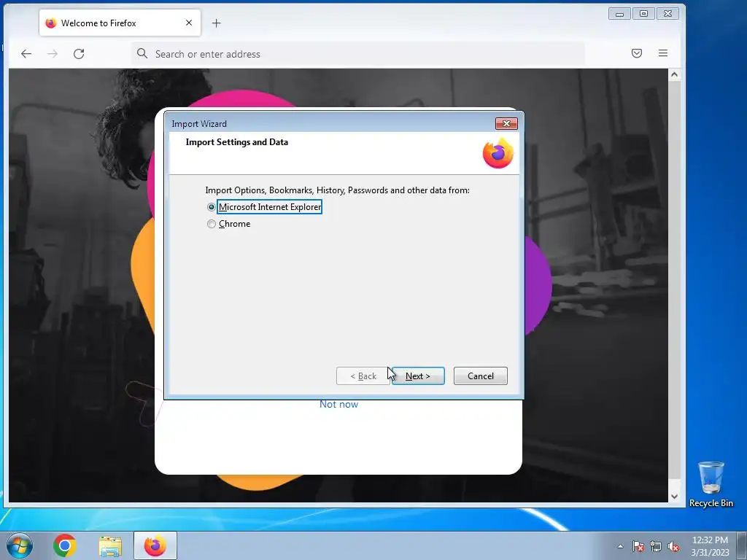Click the scrollbar down arrow
Viewport: 747px width, 560px height.
(674, 496)
